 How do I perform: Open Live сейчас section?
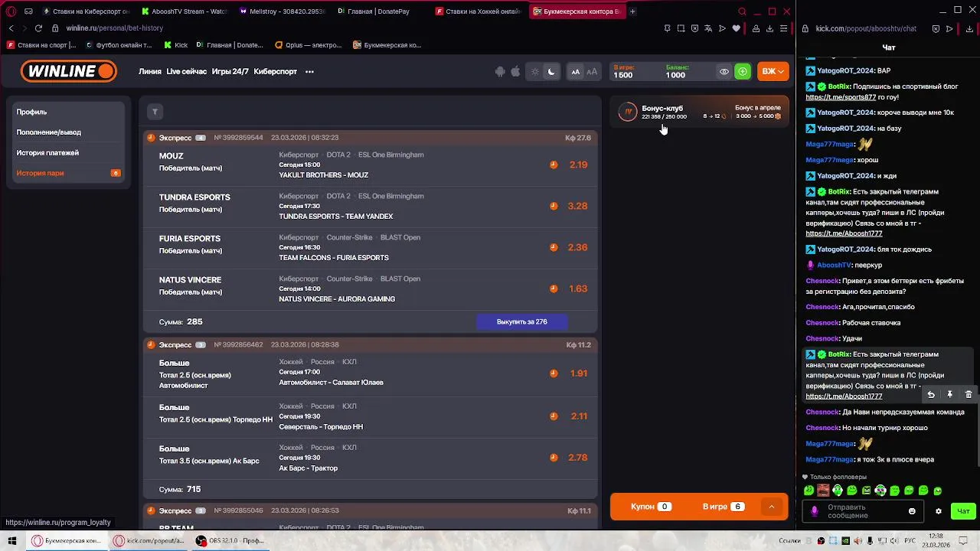187,72
